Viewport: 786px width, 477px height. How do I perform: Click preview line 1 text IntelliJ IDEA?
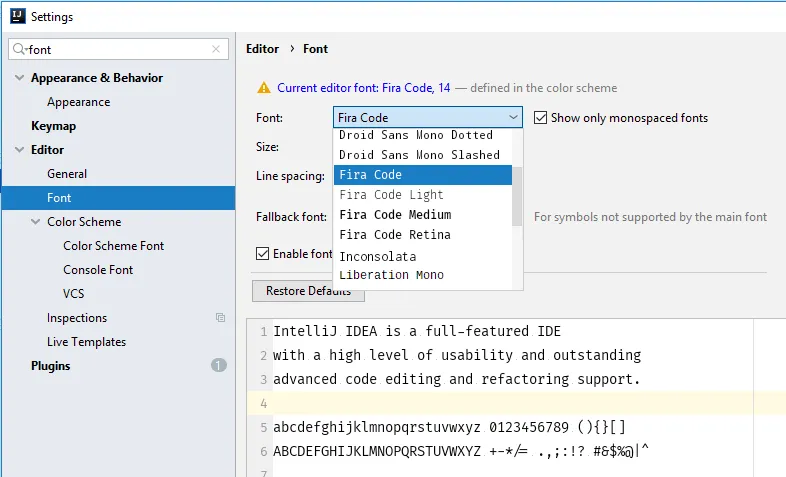[417, 331]
